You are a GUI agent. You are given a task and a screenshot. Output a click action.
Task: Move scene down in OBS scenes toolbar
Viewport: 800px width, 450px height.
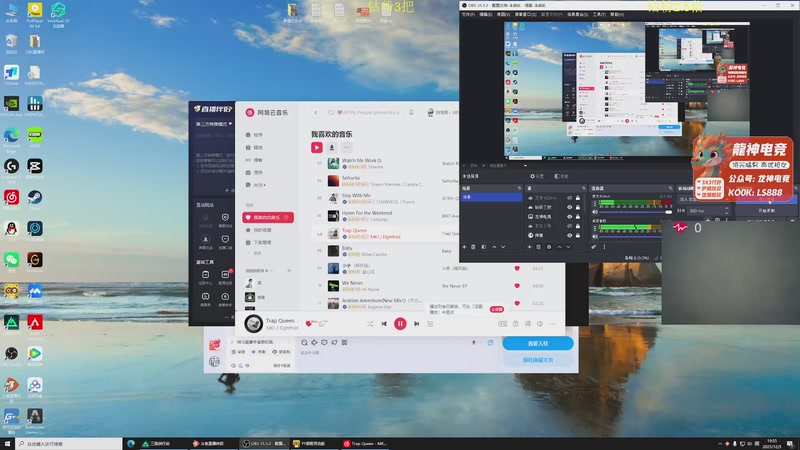tap(503, 247)
